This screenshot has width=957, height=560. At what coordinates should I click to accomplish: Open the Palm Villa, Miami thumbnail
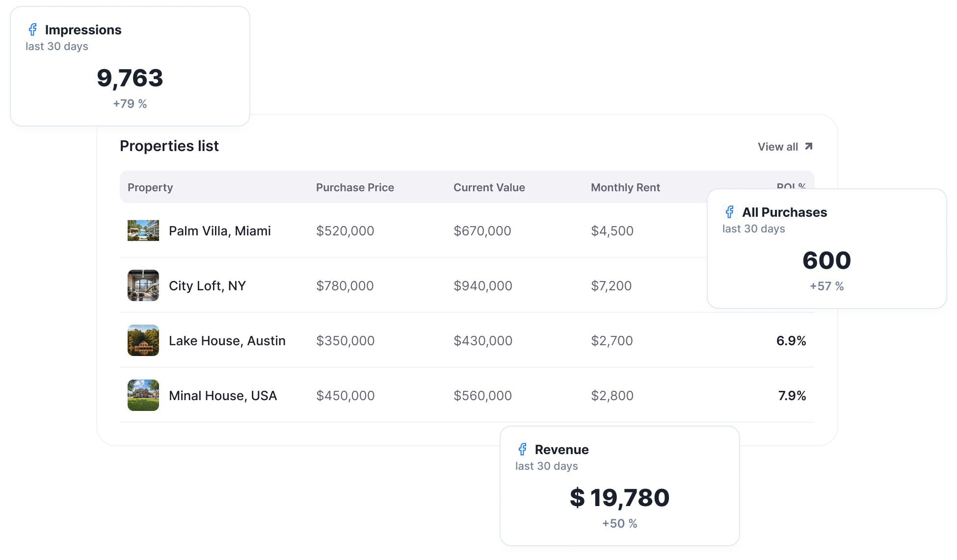143,230
